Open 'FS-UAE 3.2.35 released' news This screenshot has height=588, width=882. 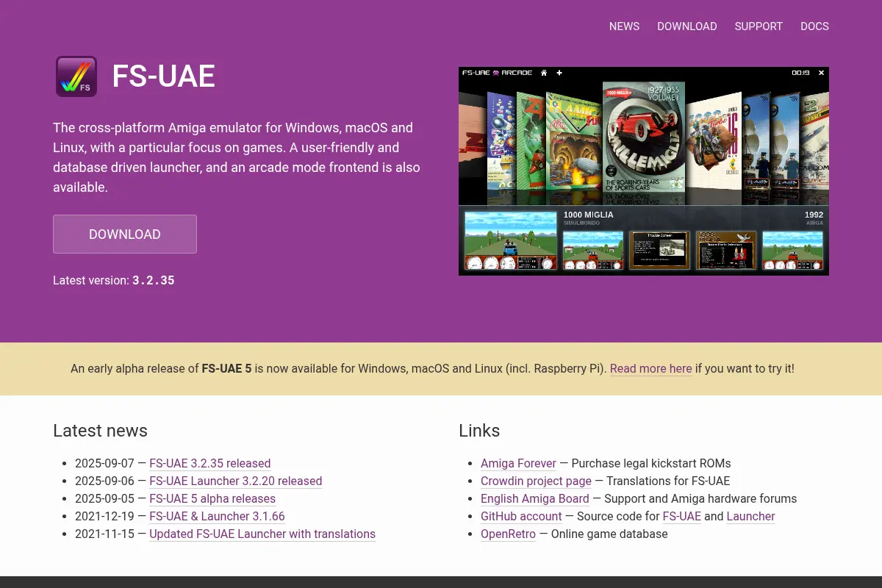coord(209,464)
